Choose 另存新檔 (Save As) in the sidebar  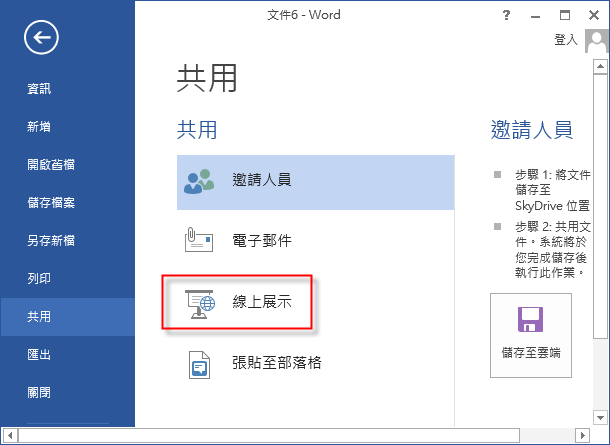click(x=51, y=240)
